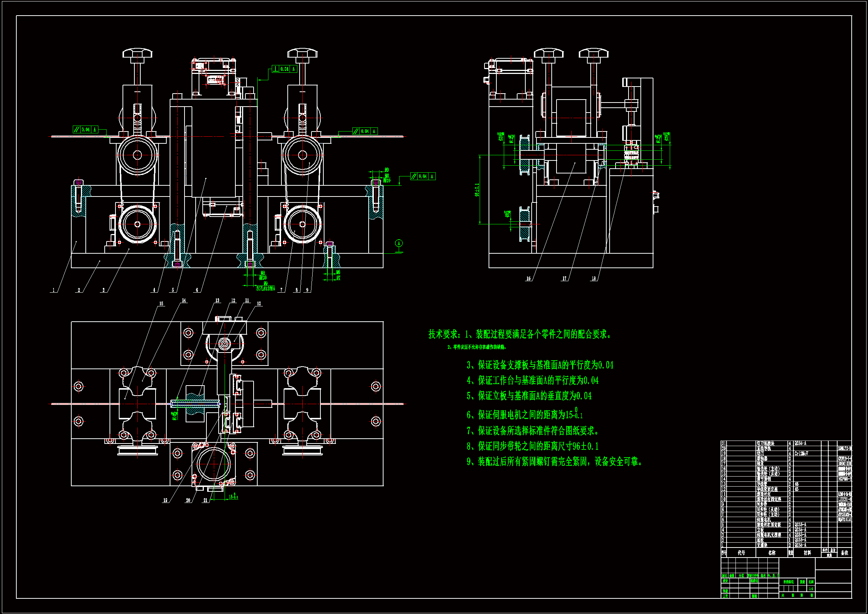
Task: Select balloon number 18 in side view
Action: [x=594, y=279]
